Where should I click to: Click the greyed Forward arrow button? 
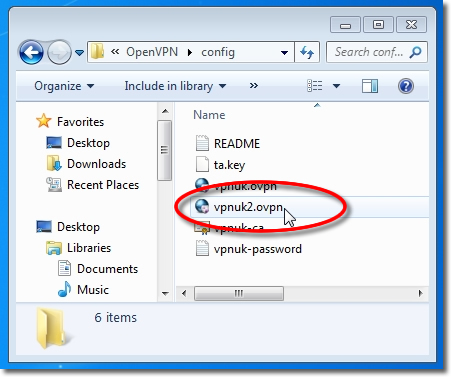coord(59,52)
